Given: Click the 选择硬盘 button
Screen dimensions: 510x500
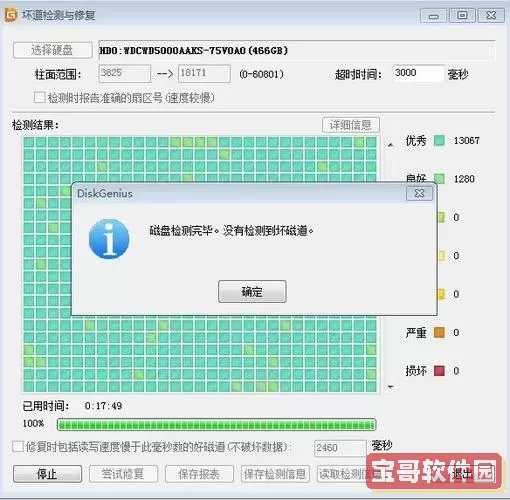Looking at the screenshot, I should coord(53,50).
